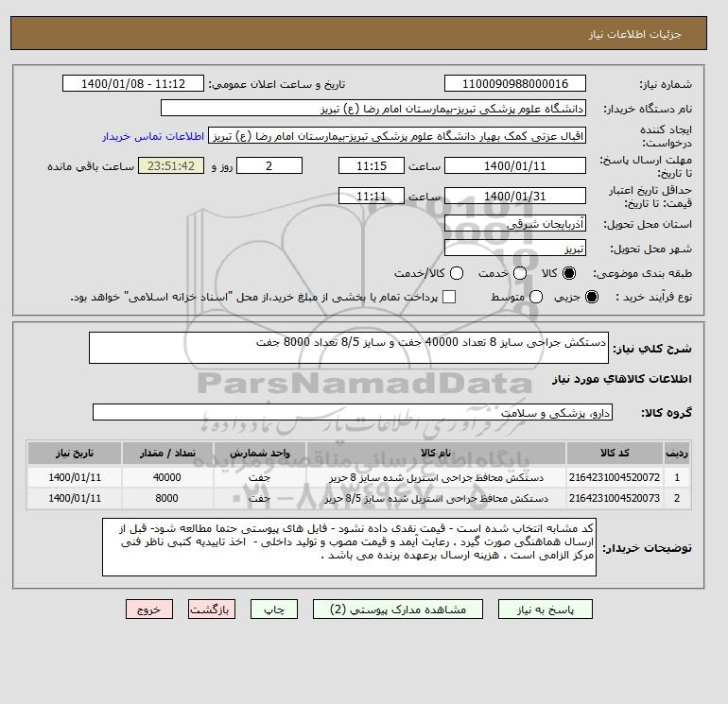This screenshot has height=704, width=728.
Task: Open 'اطلاعات تماس خریدار' link
Action: click(153, 136)
